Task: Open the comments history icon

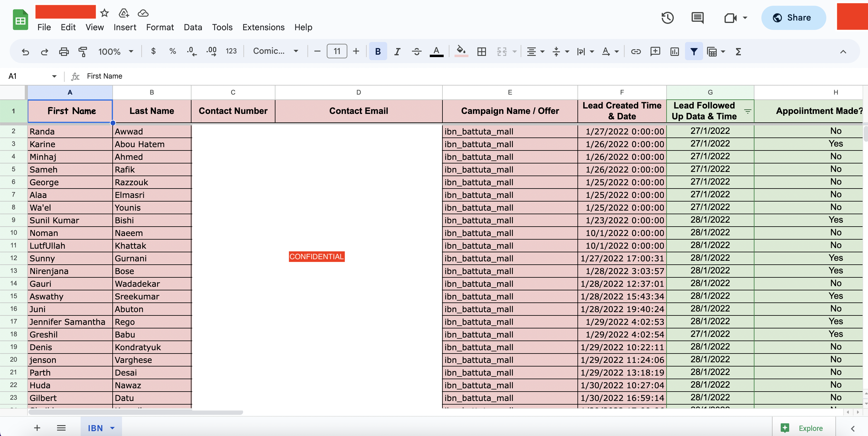Action: [697, 18]
